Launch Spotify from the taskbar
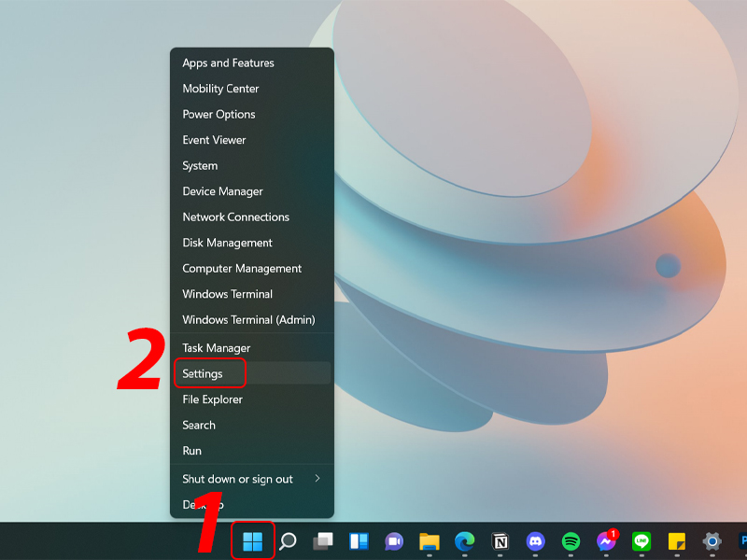The image size is (747, 560). click(571, 541)
